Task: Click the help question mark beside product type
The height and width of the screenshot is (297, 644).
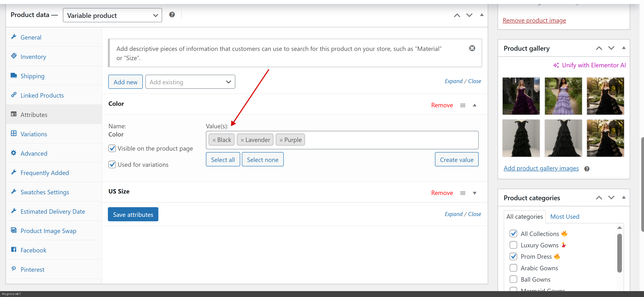Action: coord(172,15)
